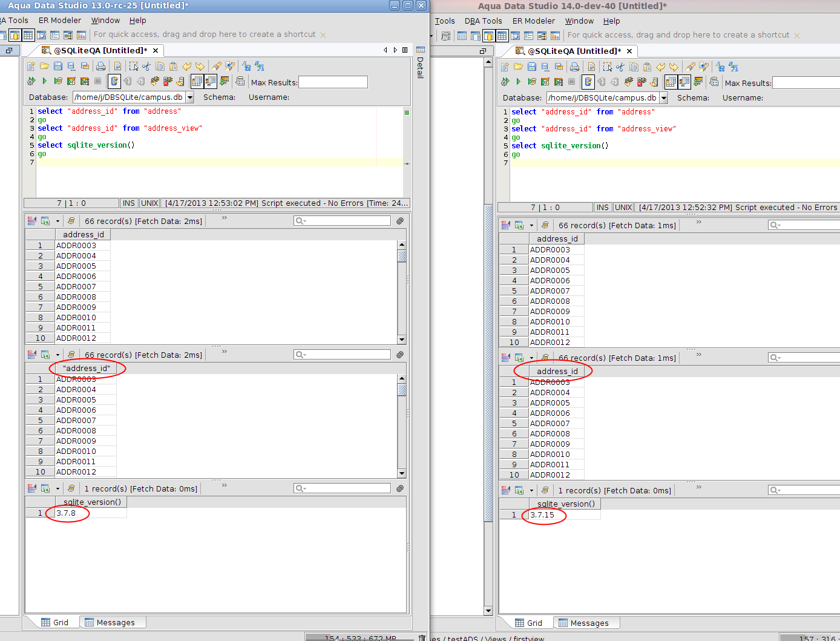Toggle Grid Results button in the left window toolbar
Image resolution: width=840 pixels, height=641 pixels.
(x=197, y=81)
